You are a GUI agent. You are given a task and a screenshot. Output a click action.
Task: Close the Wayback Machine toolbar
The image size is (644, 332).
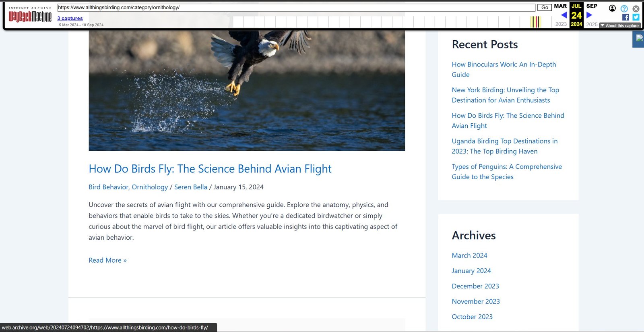click(x=636, y=8)
